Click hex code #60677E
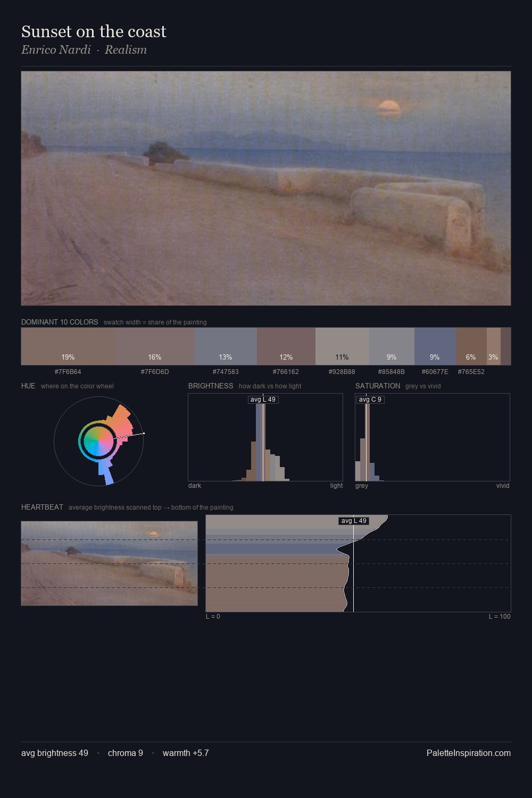 (435, 372)
